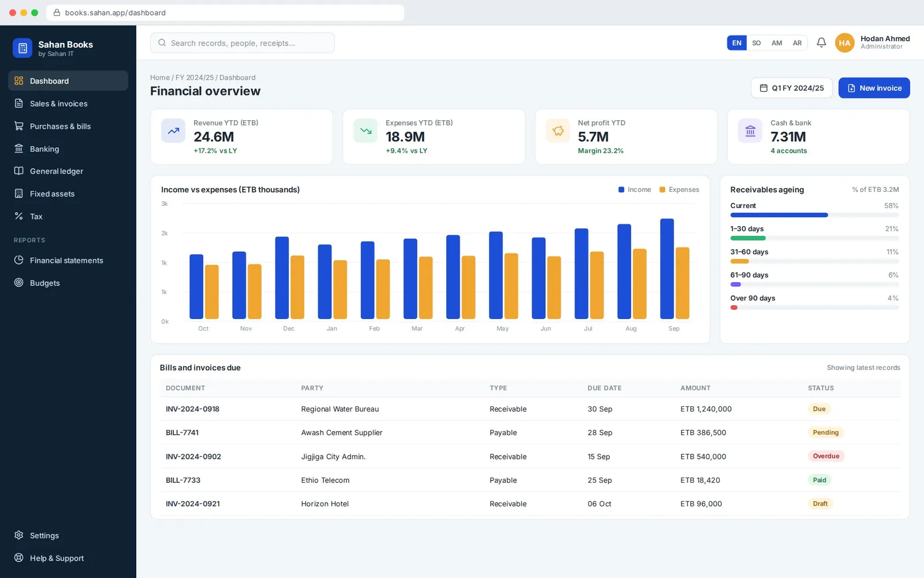Viewport: 924px width, 578px height.
Task: Click the Tax percent icon
Action: coord(19,216)
